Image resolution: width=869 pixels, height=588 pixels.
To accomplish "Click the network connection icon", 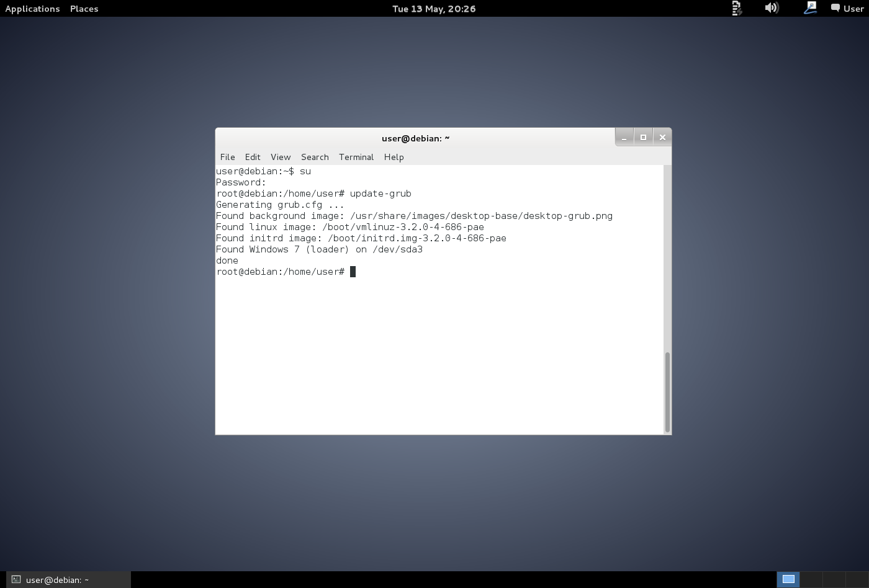I will (809, 8).
